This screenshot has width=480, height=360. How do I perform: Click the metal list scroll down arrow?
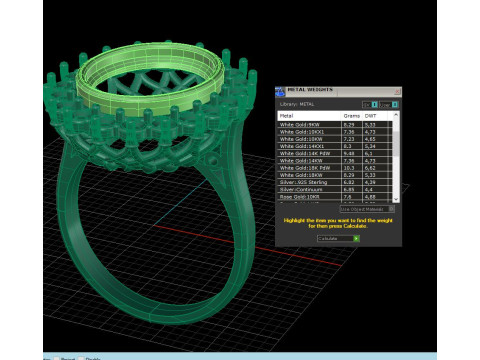[396, 199]
